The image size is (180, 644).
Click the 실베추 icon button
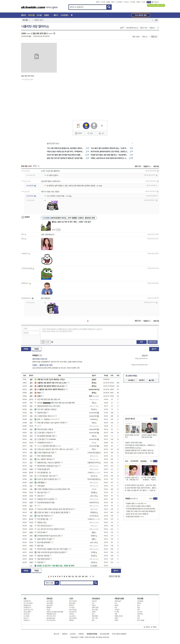79,133
